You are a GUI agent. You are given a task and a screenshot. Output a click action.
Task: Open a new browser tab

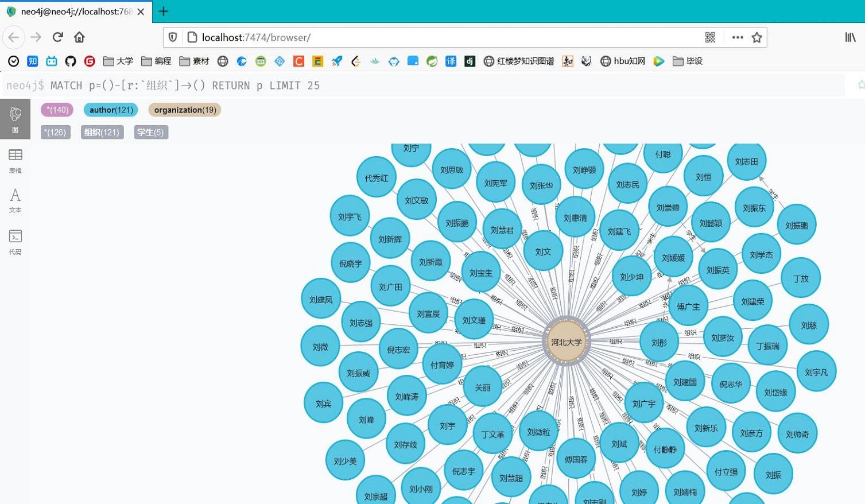164,11
